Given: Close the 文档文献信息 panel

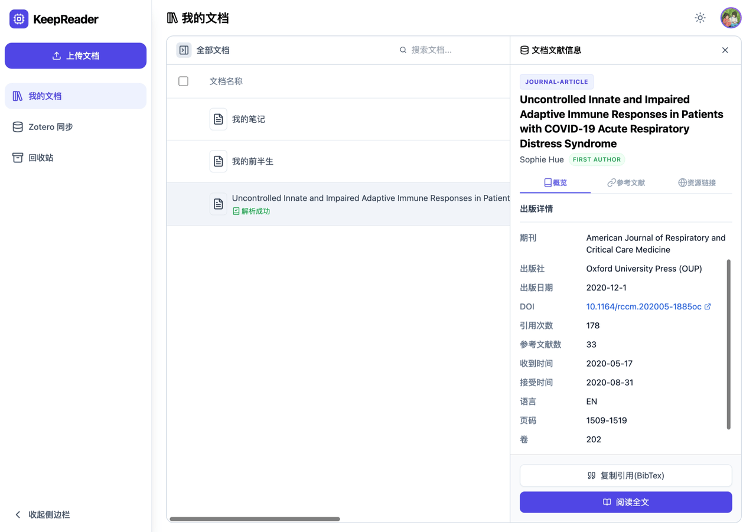Looking at the screenshot, I should [x=725, y=50].
